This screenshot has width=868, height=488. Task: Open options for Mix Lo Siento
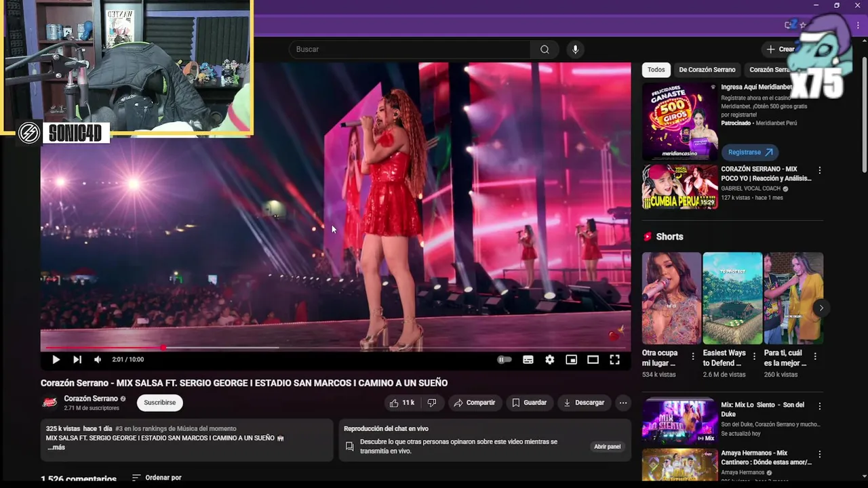(x=819, y=407)
